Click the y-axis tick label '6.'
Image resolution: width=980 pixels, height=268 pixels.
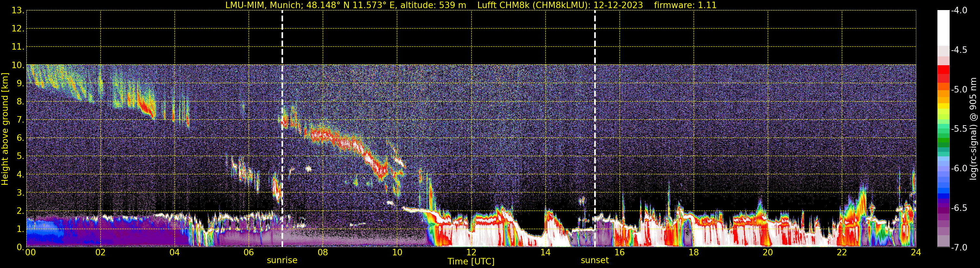[x=20, y=138]
